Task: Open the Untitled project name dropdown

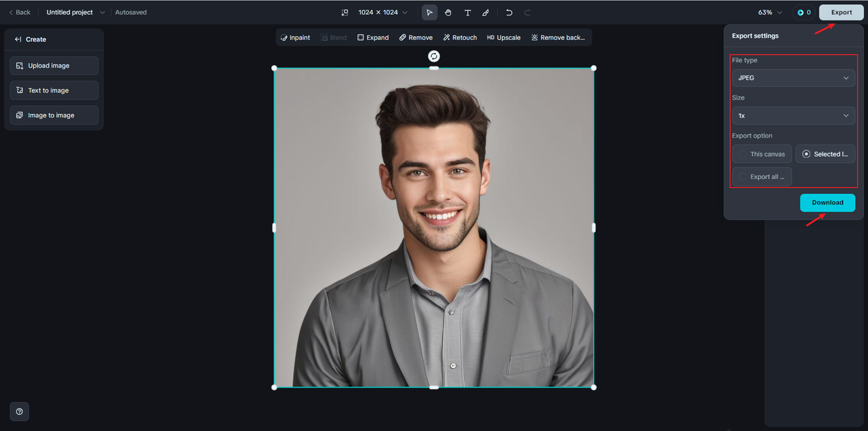Action: tap(76, 12)
